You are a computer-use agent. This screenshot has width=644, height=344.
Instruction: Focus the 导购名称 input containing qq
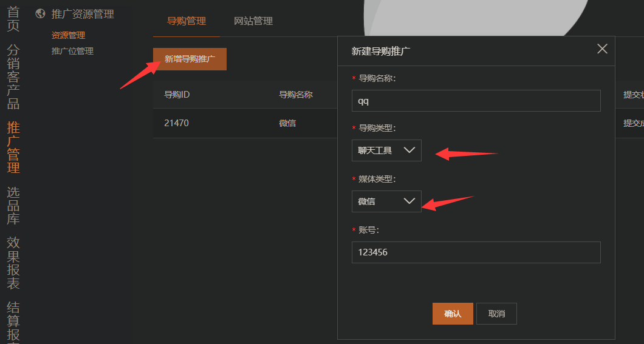(476, 101)
